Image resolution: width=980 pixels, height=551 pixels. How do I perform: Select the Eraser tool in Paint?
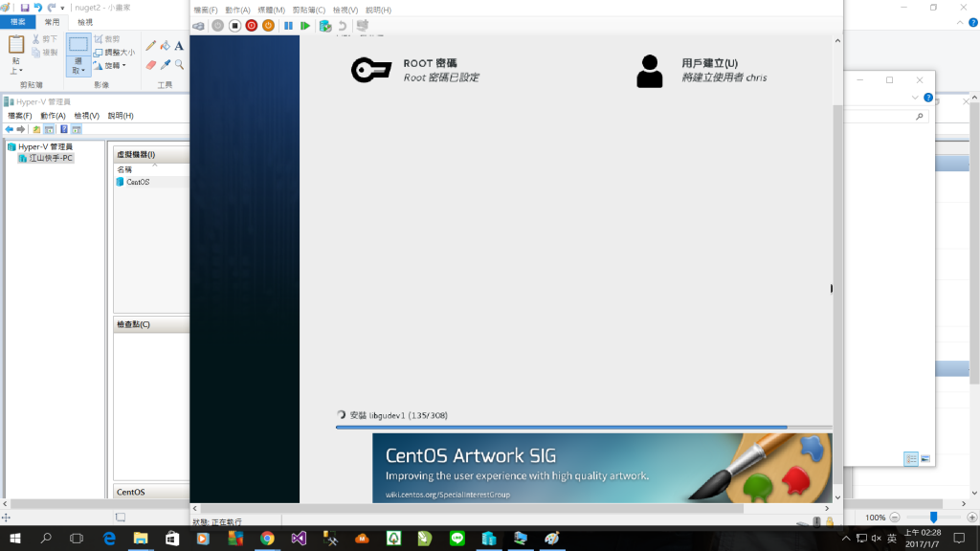[150, 64]
